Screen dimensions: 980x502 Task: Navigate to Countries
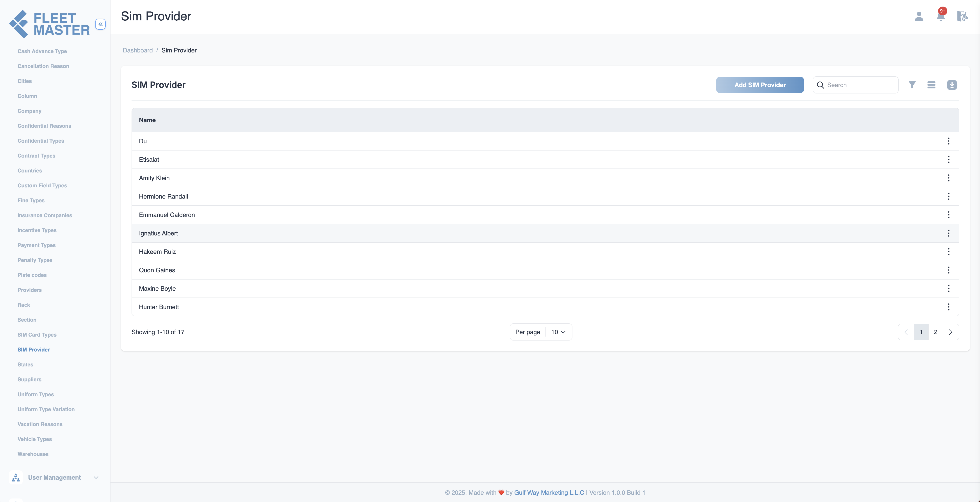tap(30, 170)
